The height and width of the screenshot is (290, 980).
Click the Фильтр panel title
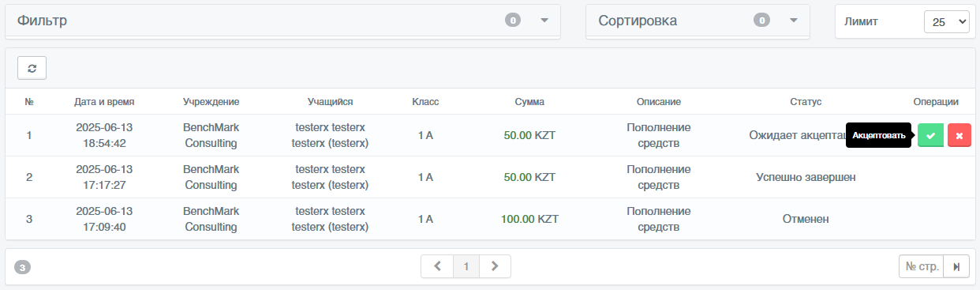click(42, 21)
